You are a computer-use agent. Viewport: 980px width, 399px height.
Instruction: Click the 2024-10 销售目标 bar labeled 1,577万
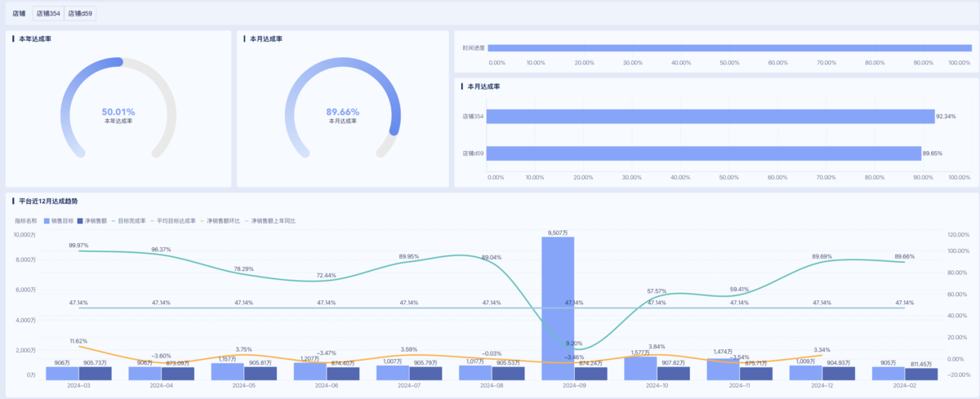point(639,368)
